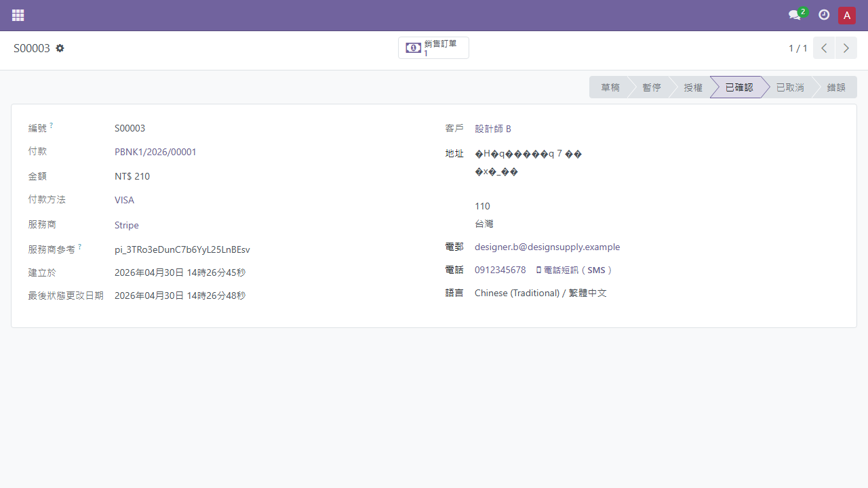Viewport: 868px width, 488px height.
Task: Click the amount NT$ 210
Action: click(x=132, y=176)
